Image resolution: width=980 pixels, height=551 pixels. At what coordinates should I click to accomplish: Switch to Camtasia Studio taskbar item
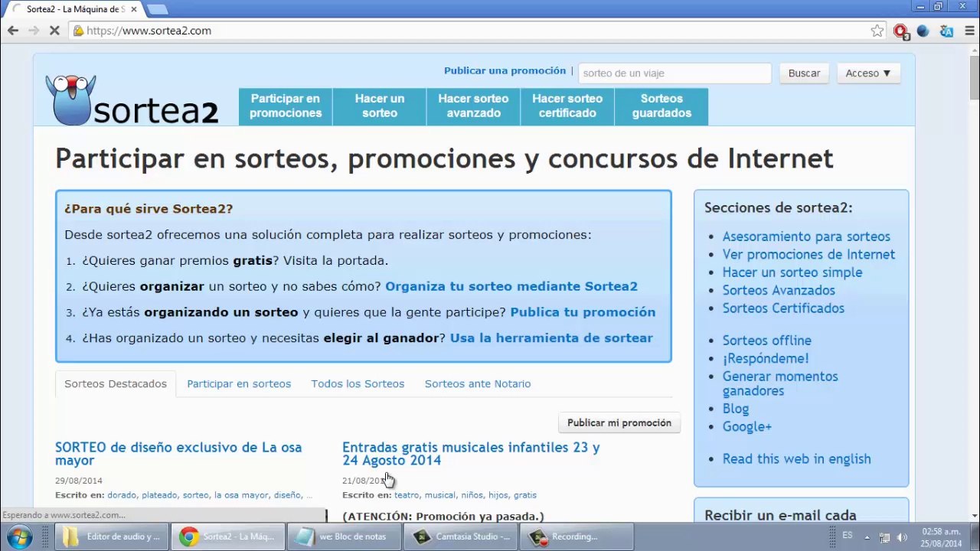pyautogui.click(x=461, y=536)
